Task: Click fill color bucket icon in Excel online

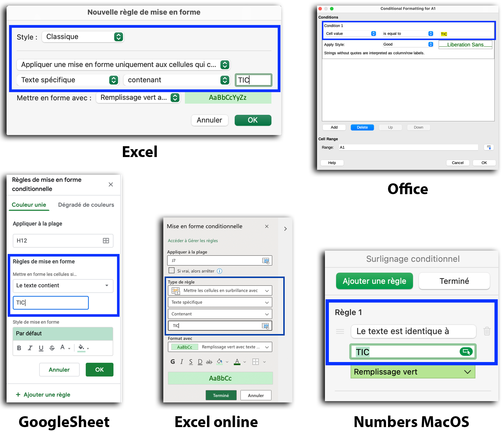Action: point(220,361)
